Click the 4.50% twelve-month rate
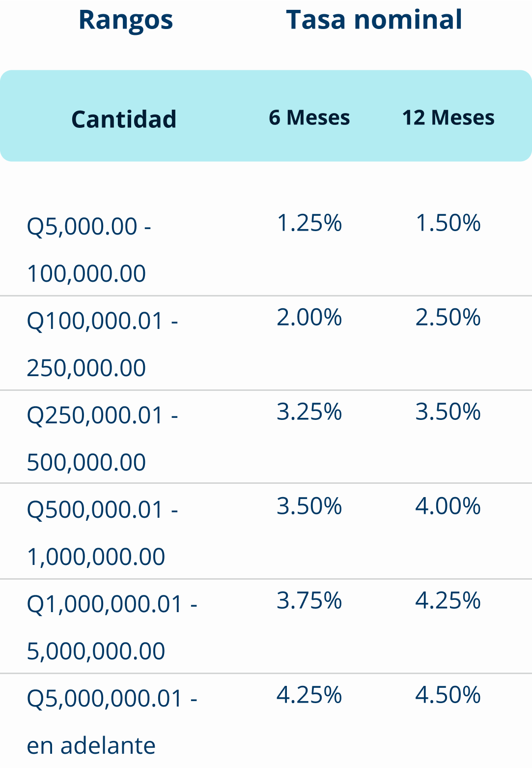 click(x=448, y=695)
